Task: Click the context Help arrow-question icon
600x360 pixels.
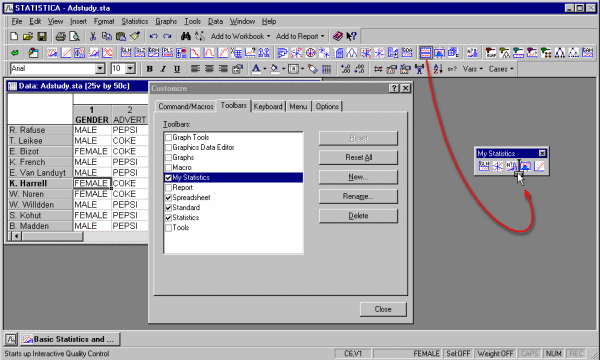Action: pyautogui.click(x=351, y=36)
